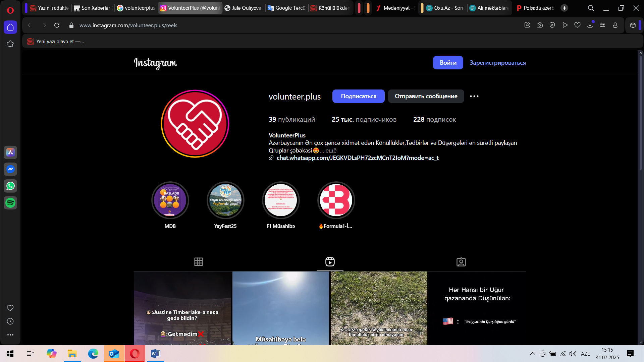The image size is (644, 362).
Task: Take a snapshot with the camera icon
Action: [540, 25]
